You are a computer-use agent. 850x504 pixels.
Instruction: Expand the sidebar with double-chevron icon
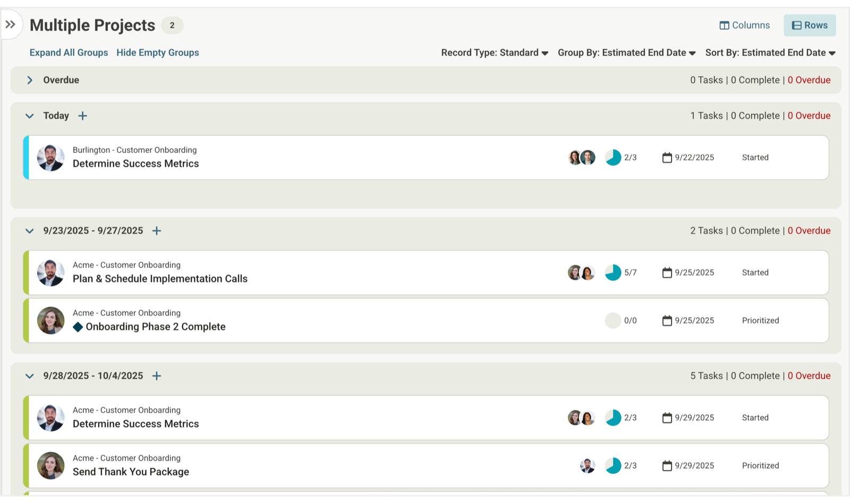click(x=10, y=24)
